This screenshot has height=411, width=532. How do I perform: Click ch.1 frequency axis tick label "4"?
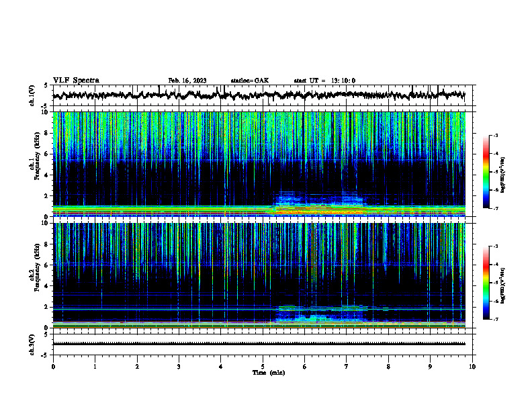pyautogui.click(x=48, y=175)
